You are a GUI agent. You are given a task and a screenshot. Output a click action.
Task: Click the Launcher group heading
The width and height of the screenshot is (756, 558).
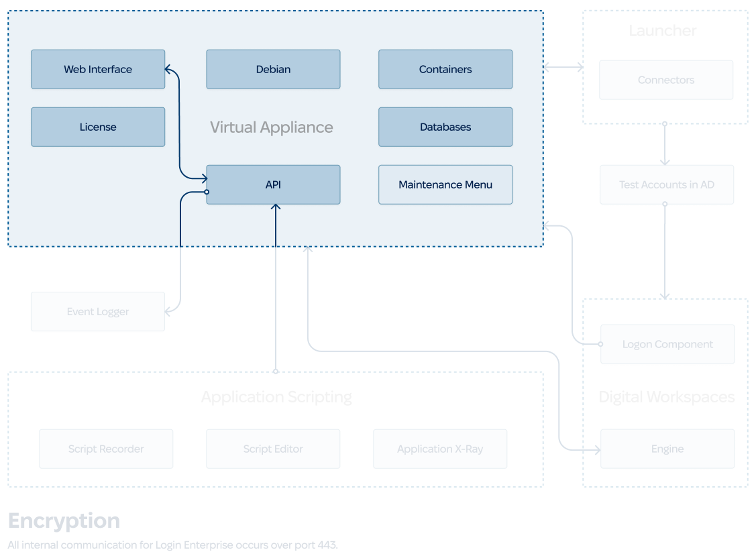(662, 31)
